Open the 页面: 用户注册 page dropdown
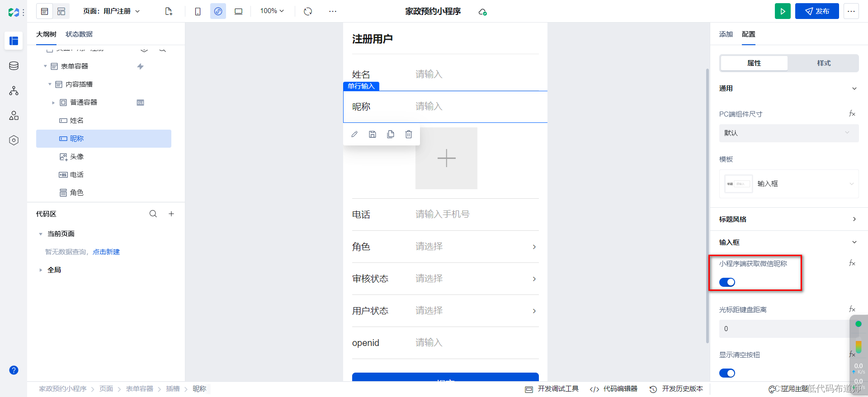Image resolution: width=868 pixels, height=397 pixels. pyautogui.click(x=111, y=11)
